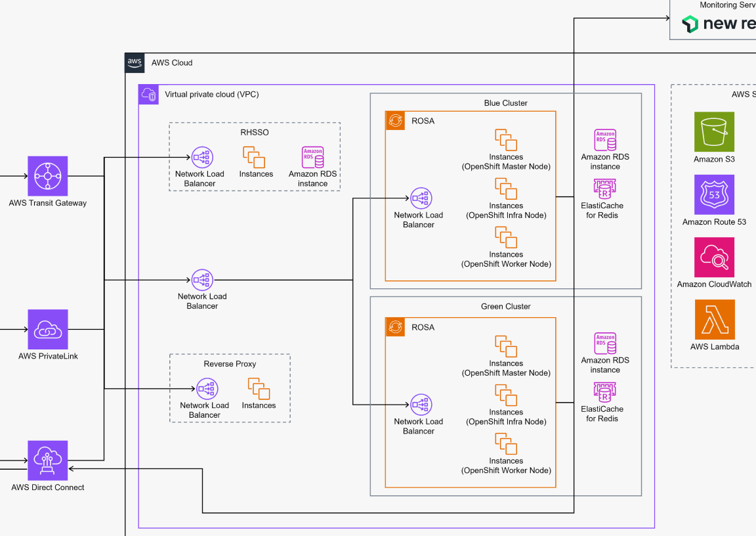Select the Virtual private cloud icon

click(x=148, y=95)
